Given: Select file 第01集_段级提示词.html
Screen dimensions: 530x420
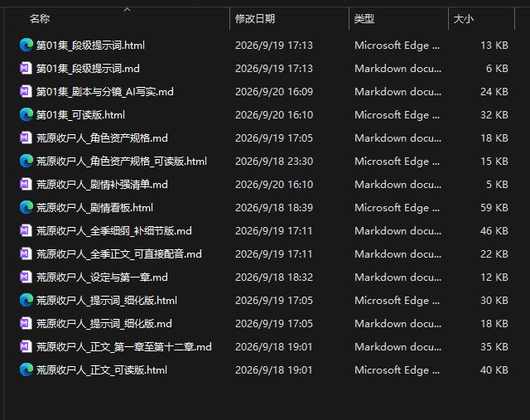Looking at the screenshot, I should (x=90, y=45).
